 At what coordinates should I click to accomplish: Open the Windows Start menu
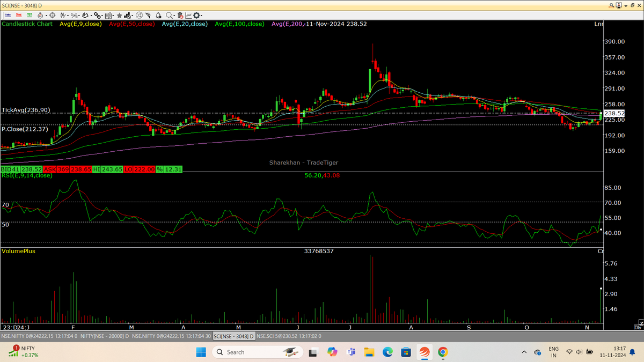(201, 352)
